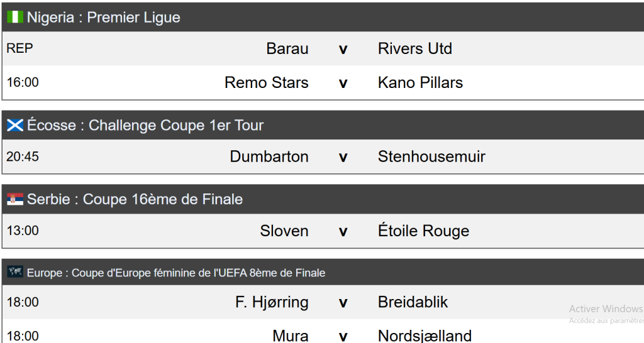
Task: Open the Stenhousemuir team page
Action: point(431,156)
